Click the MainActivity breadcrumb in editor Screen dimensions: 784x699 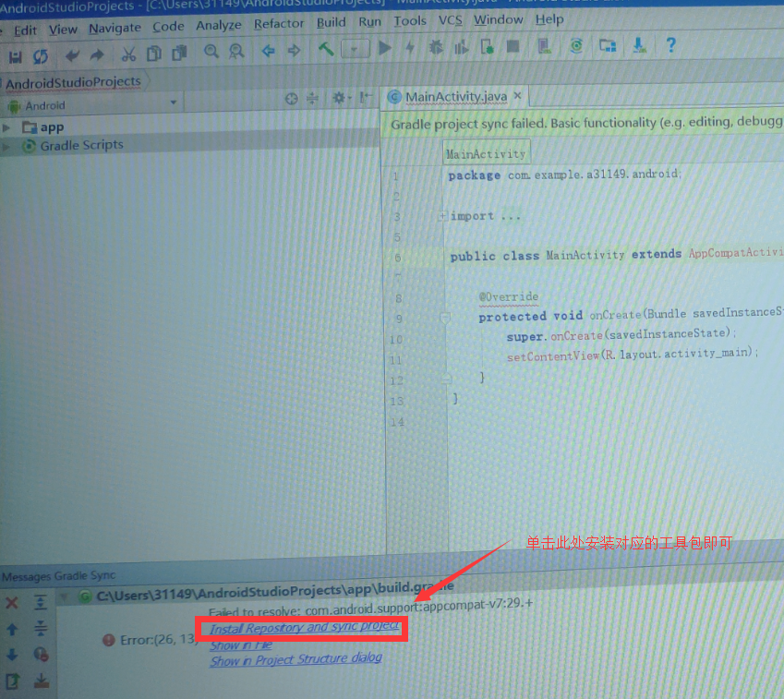point(486,154)
